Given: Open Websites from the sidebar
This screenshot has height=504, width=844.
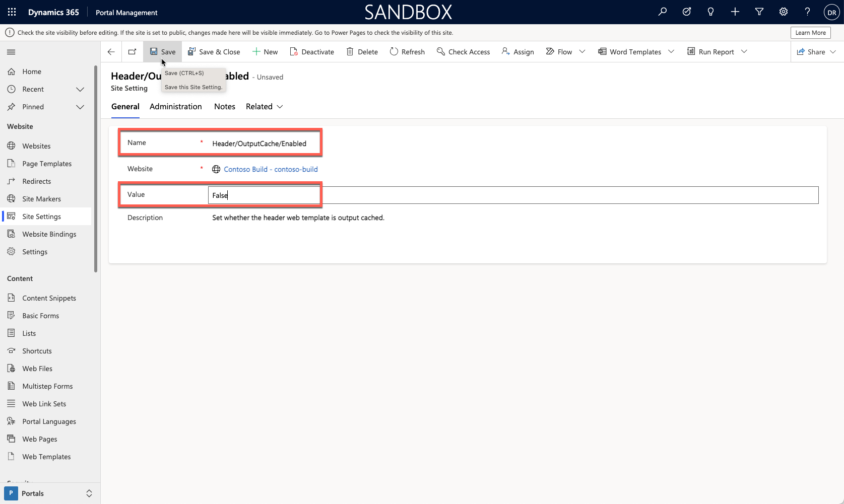Looking at the screenshot, I should point(36,146).
